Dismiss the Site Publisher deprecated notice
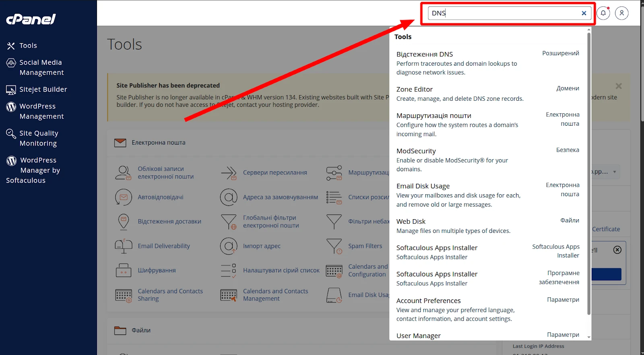 coord(619,86)
